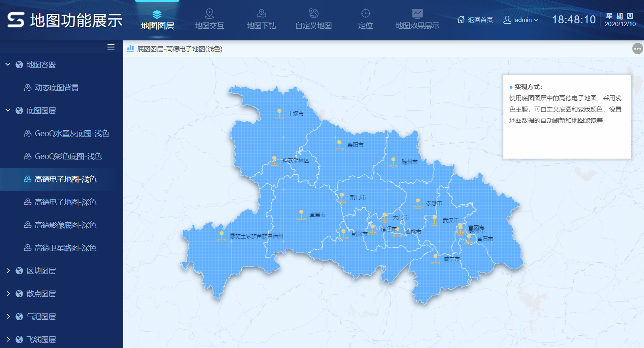Click the 定位 positioning crosshair icon
Viewport: 644px width, 348px height.
tap(365, 13)
